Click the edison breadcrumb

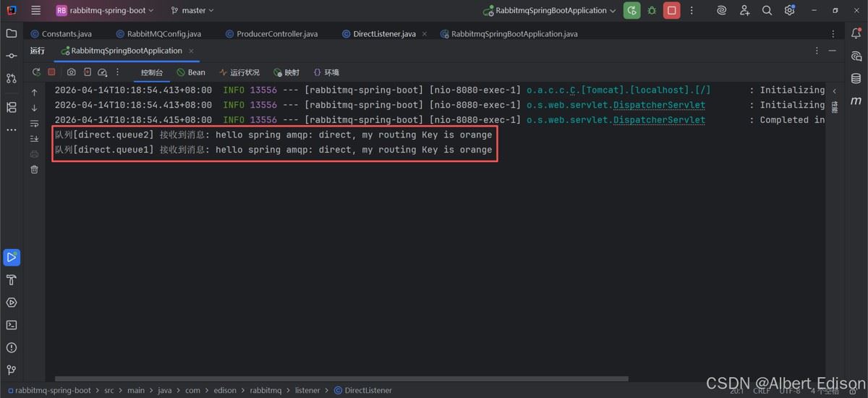click(225, 390)
